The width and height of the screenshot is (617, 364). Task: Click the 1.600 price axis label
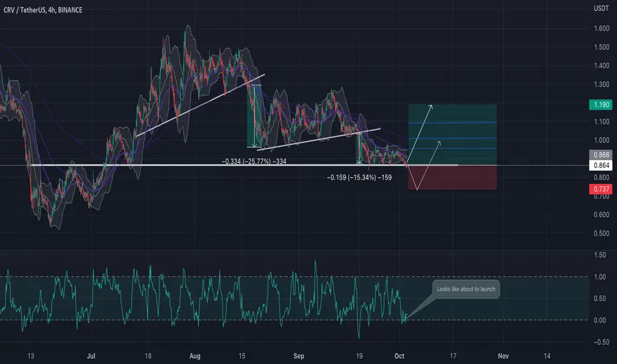[x=602, y=28]
